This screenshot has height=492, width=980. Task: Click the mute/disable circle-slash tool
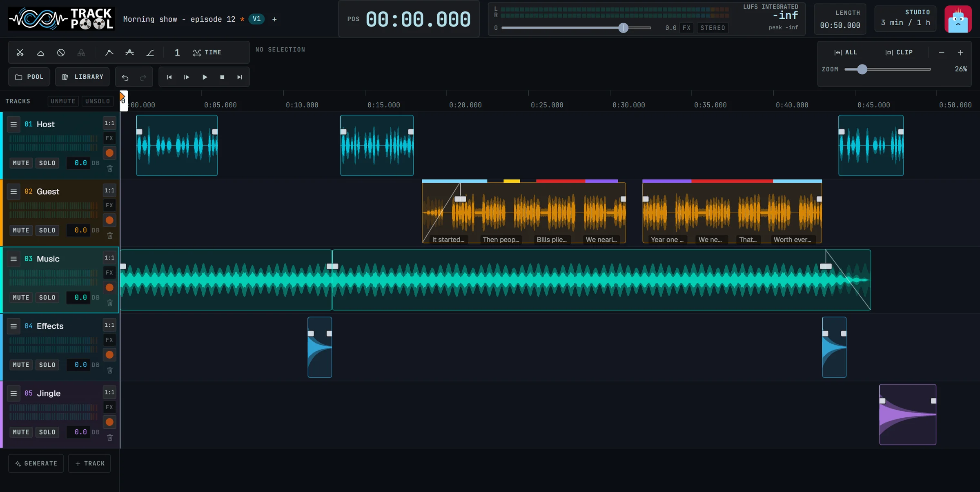tap(61, 53)
